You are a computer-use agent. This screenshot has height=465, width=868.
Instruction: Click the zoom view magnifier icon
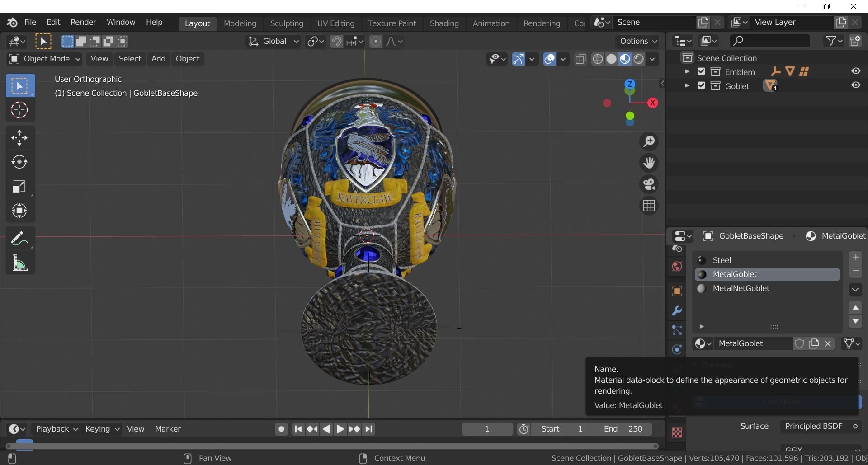649,141
